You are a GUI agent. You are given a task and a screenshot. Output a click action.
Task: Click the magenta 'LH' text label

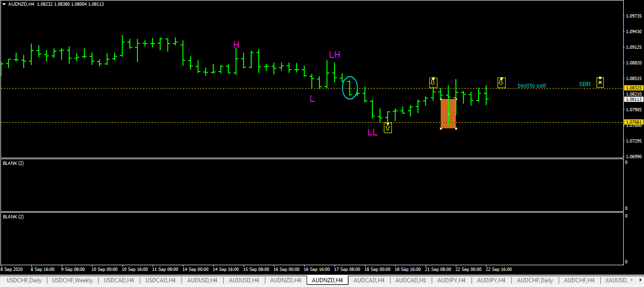coord(335,54)
